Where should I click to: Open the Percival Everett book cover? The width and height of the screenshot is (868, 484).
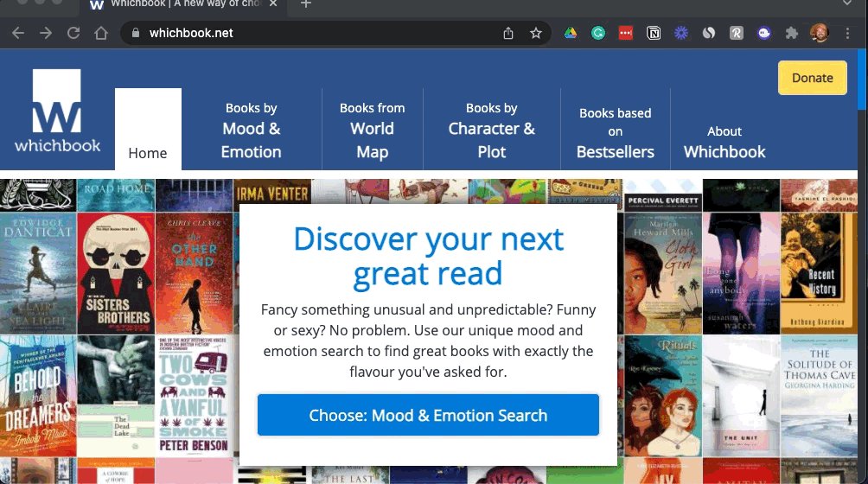pyautogui.click(x=663, y=195)
